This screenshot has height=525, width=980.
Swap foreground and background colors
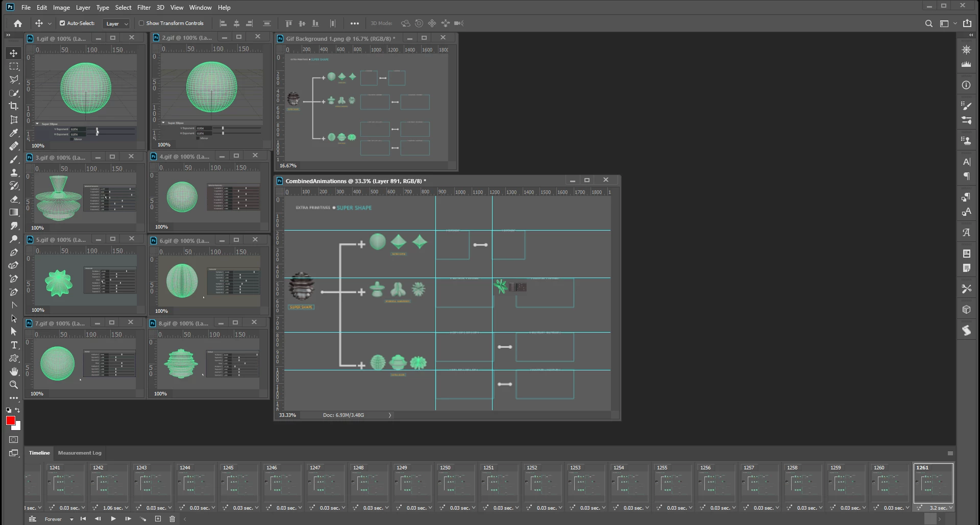coord(18,410)
